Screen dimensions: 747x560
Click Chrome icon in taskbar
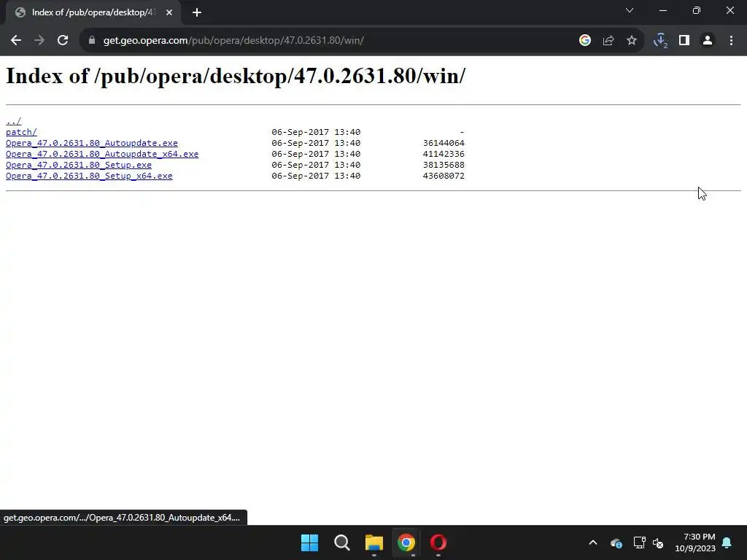click(406, 542)
